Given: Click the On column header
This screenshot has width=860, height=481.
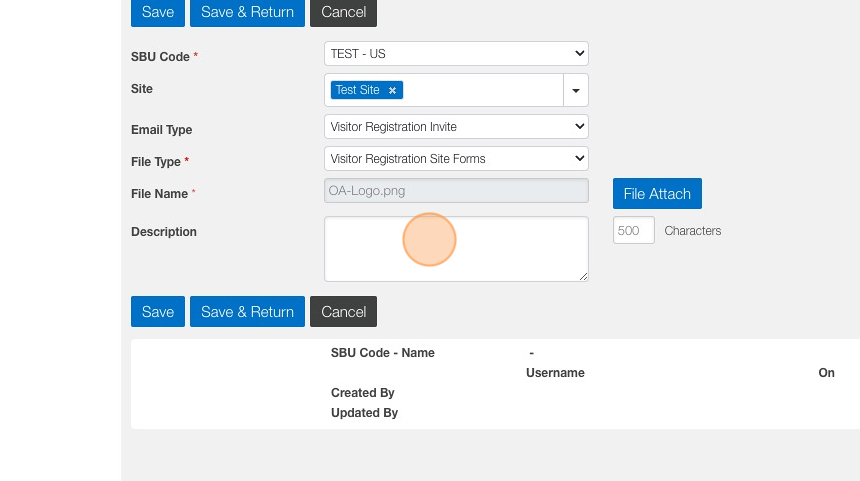Looking at the screenshot, I should (826, 373).
